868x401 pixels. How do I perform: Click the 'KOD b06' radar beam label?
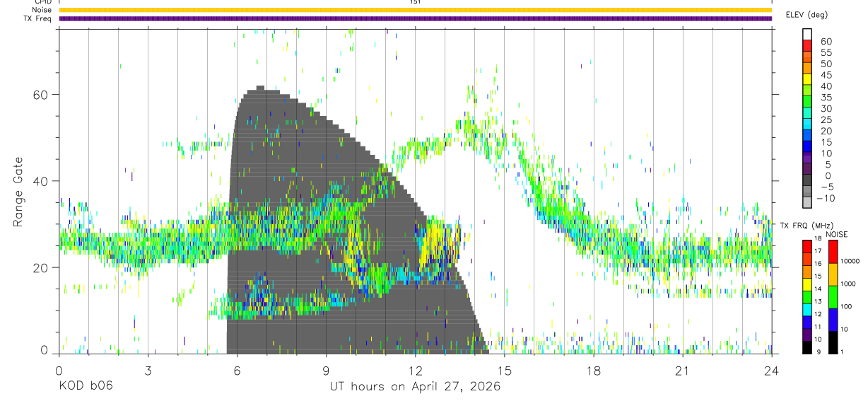(x=85, y=386)
